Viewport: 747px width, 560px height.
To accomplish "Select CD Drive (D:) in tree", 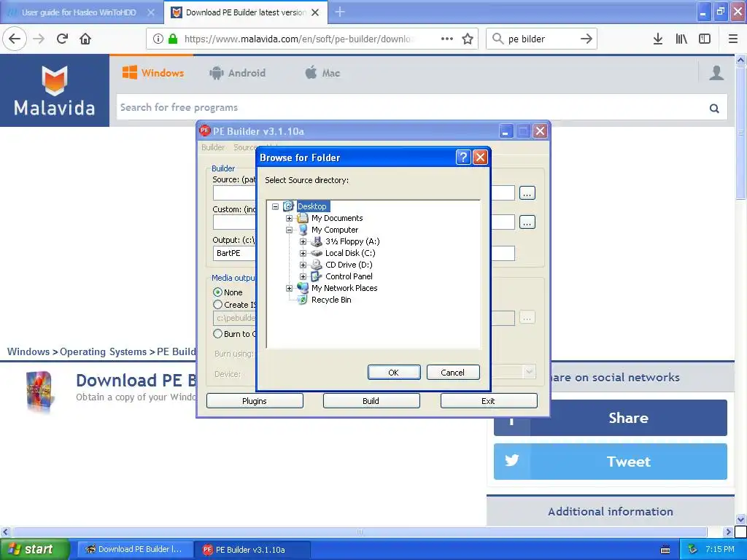I will 349,265.
